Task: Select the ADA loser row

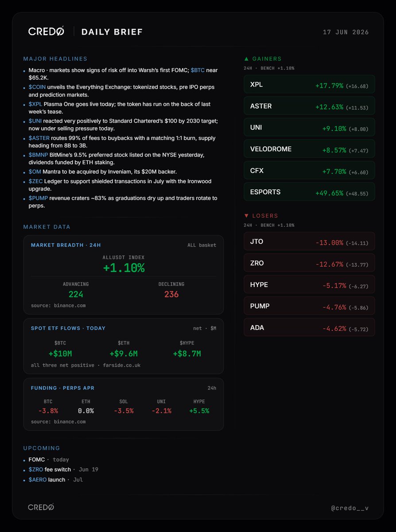Action: pyautogui.click(x=309, y=328)
